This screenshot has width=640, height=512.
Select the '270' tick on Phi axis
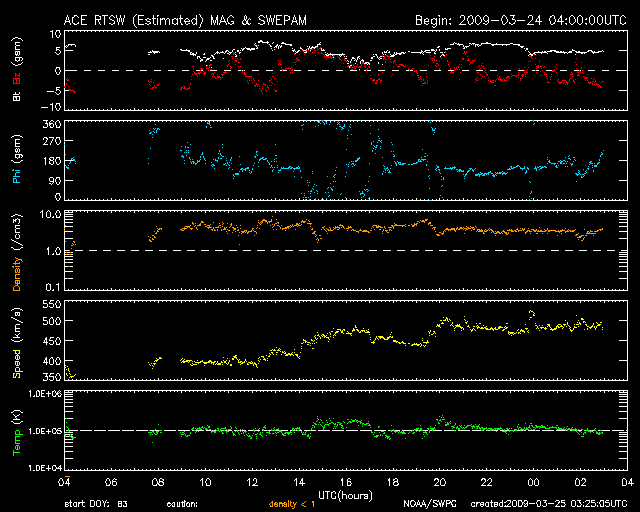[52, 141]
